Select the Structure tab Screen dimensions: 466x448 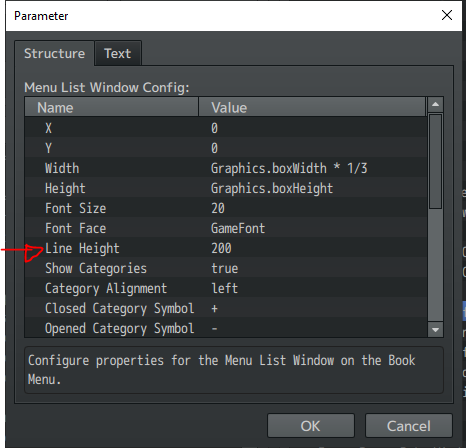point(54,53)
